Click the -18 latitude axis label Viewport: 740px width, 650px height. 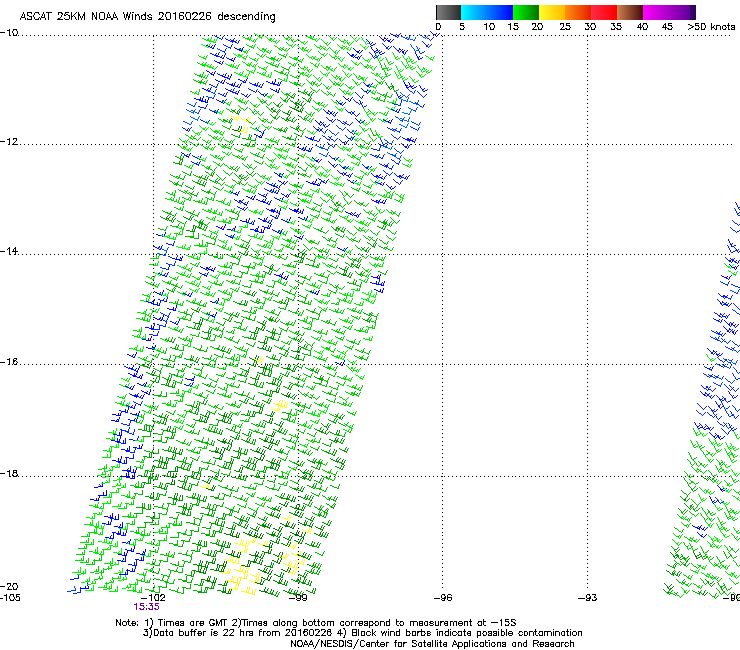[x=9, y=473]
